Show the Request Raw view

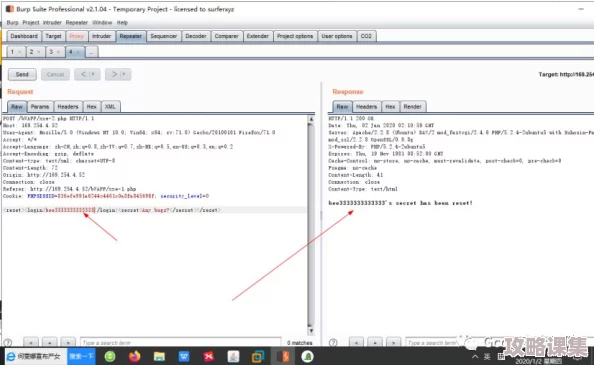[17, 107]
